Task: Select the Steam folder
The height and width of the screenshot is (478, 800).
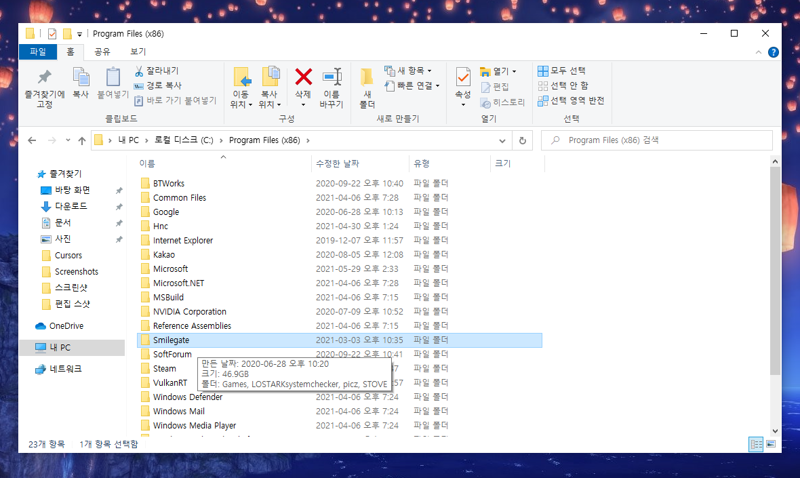Action: pos(164,368)
